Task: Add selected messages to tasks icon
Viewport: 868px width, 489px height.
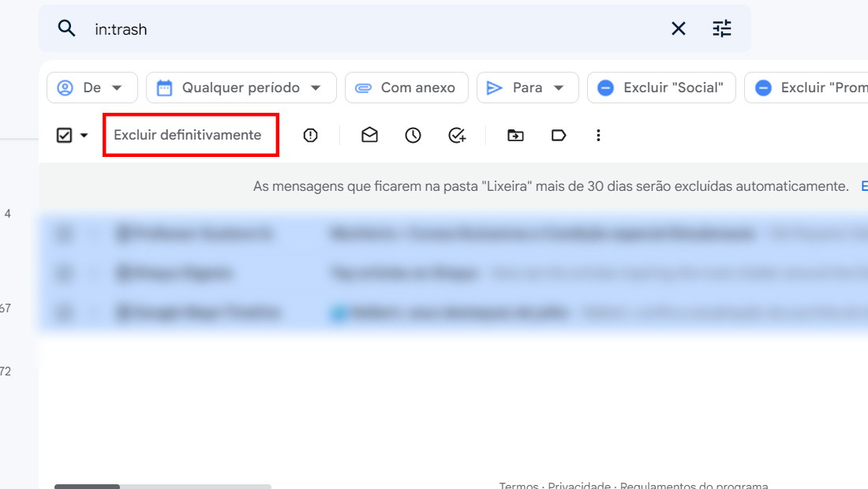Action: (457, 135)
